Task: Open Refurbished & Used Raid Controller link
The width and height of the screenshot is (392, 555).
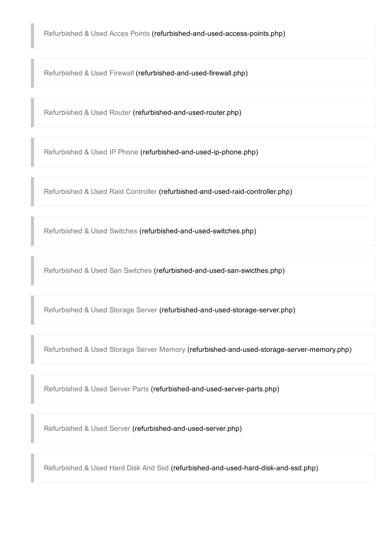Action: pos(100,192)
